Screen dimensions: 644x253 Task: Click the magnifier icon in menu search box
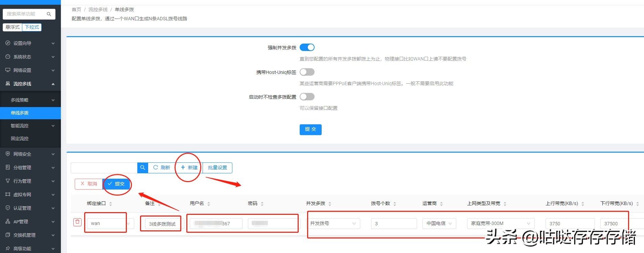[49, 14]
